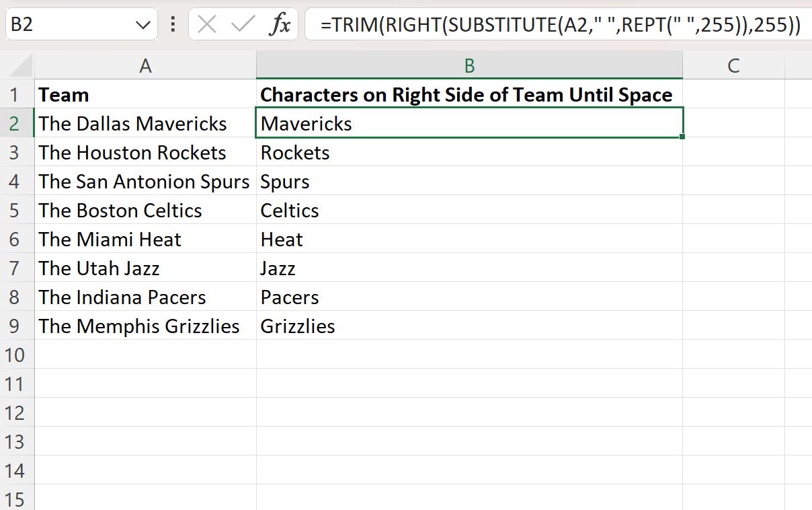This screenshot has height=510, width=812.
Task: Select column B header
Action: [x=469, y=65]
